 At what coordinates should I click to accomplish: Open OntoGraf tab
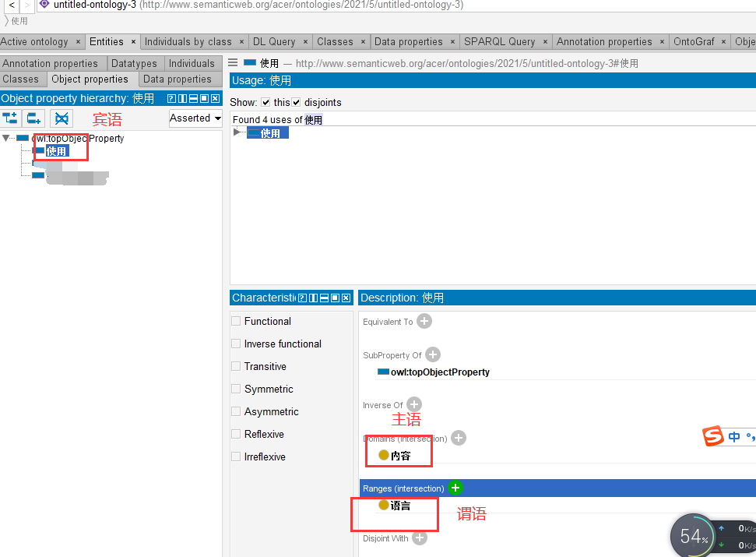[694, 42]
